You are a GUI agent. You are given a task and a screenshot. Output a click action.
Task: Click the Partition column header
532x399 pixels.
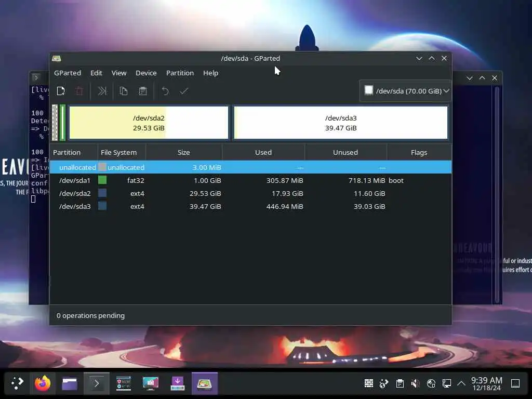coord(73,152)
